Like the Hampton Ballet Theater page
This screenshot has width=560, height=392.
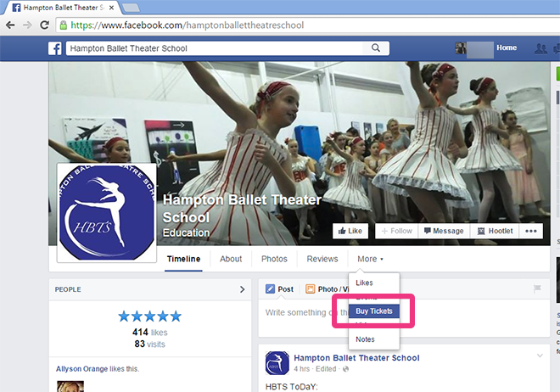(350, 231)
